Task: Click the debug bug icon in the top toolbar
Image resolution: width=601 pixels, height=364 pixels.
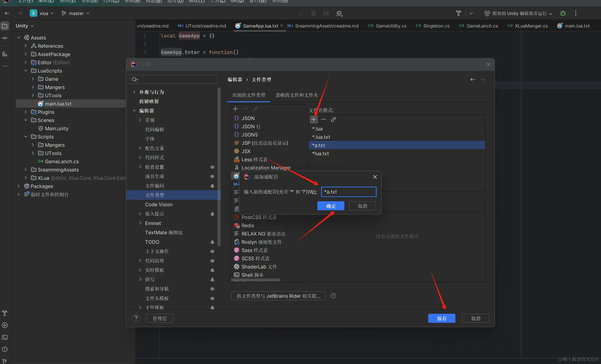Action: pos(563,13)
